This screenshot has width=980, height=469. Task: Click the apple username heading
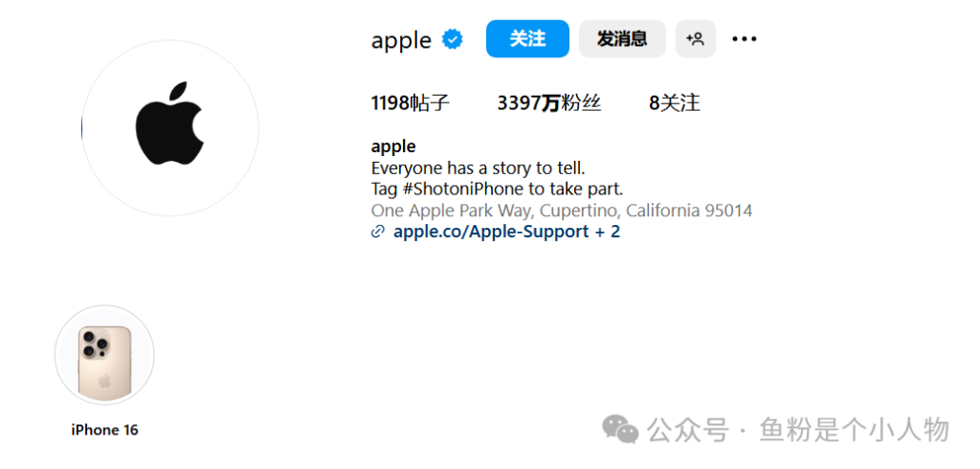[x=401, y=40]
